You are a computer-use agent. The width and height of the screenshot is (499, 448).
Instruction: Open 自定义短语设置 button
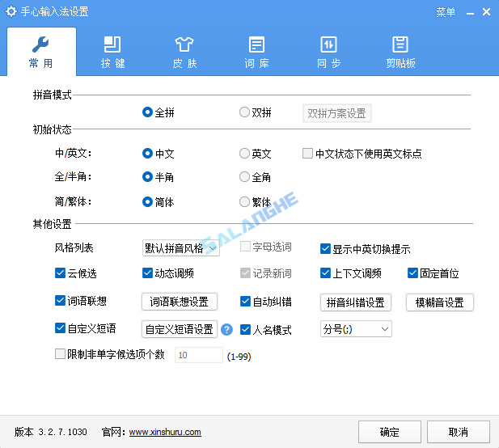tap(180, 329)
